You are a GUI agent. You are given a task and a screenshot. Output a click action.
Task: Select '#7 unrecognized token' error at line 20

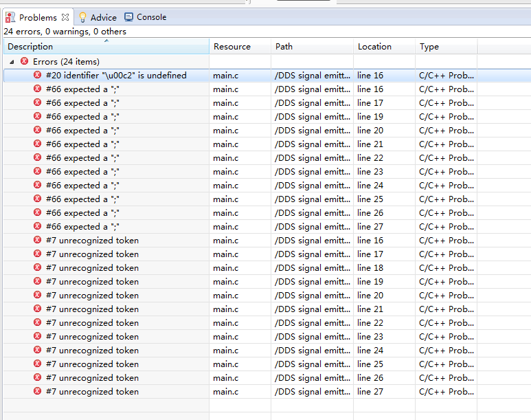[x=92, y=296]
